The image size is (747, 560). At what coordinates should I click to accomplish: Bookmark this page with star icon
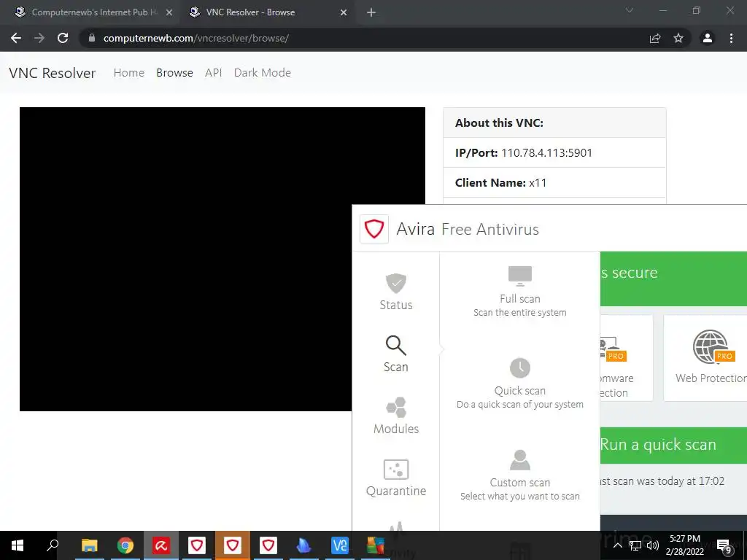678,38
